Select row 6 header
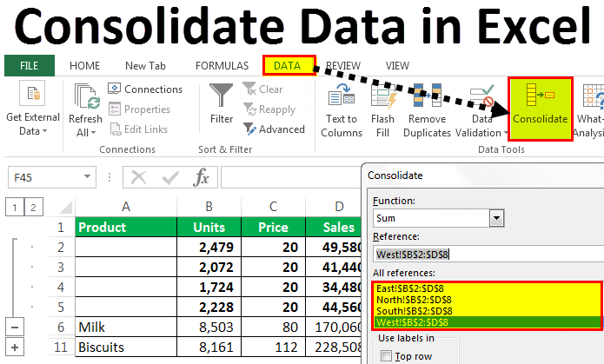The height and width of the screenshot is (364, 604). click(x=61, y=328)
